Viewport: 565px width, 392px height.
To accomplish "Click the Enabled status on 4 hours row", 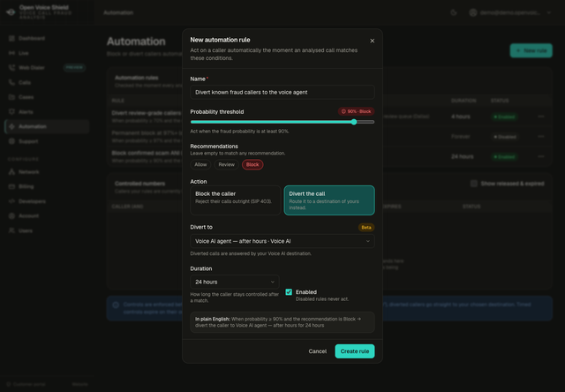I will point(504,117).
